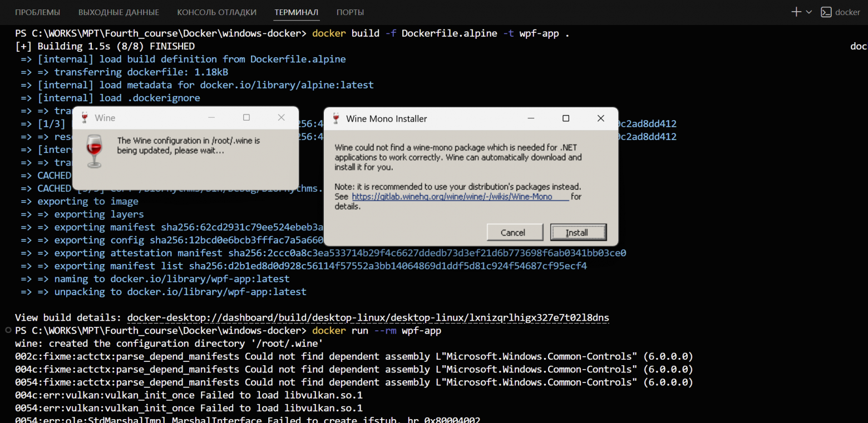The width and height of the screenshot is (868, 423).
Task: Close the Wine configuration update window
Action: pyautogui.click(x=281, y=117)
